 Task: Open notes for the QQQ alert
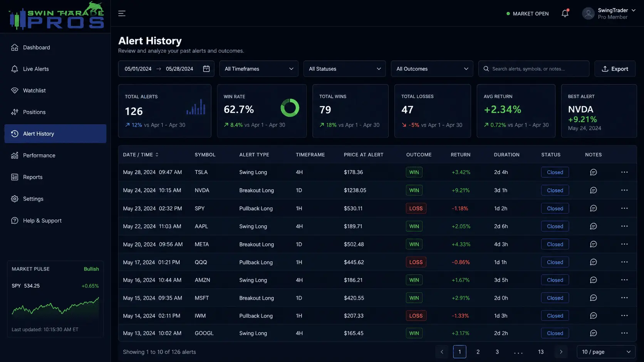[593, 262]
